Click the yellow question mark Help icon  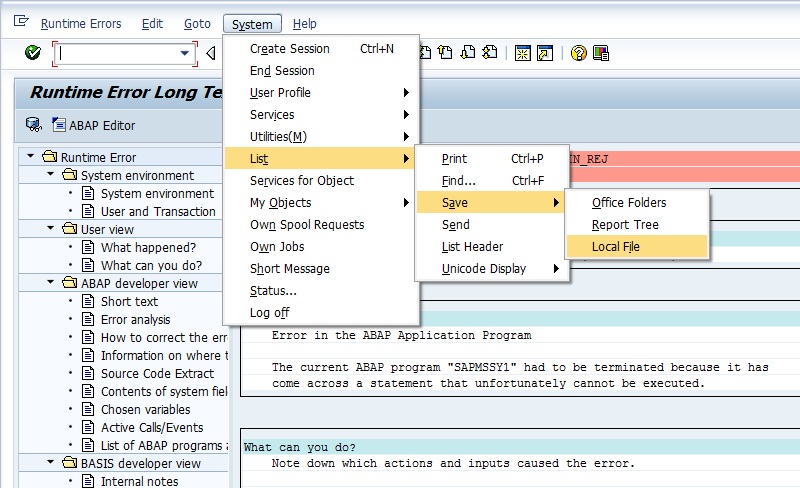[x=578, y=53]
